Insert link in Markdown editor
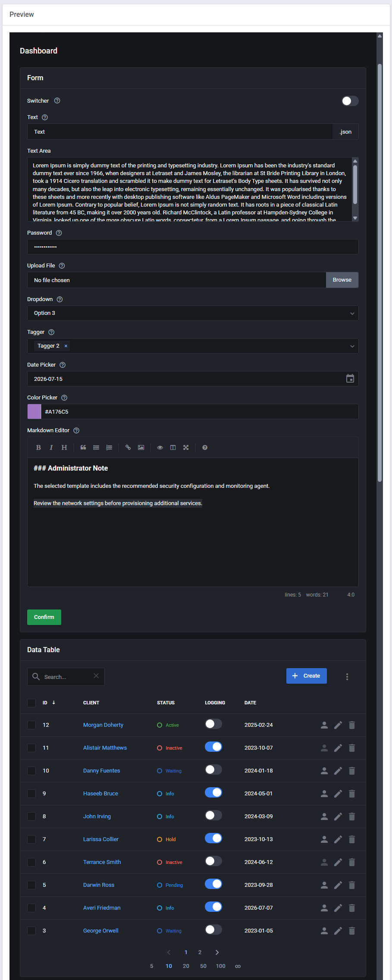This screenshot has width=392, height=980. 128,448
